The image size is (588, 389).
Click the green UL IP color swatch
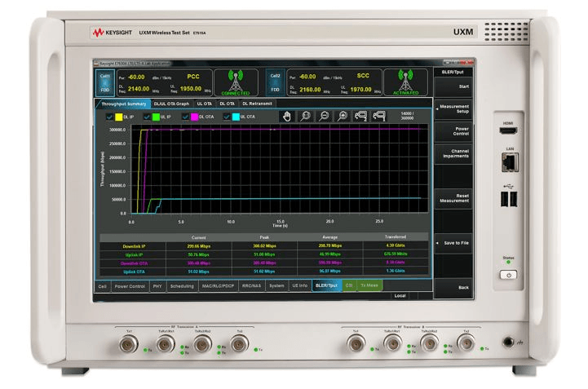[x=156, y=117]
